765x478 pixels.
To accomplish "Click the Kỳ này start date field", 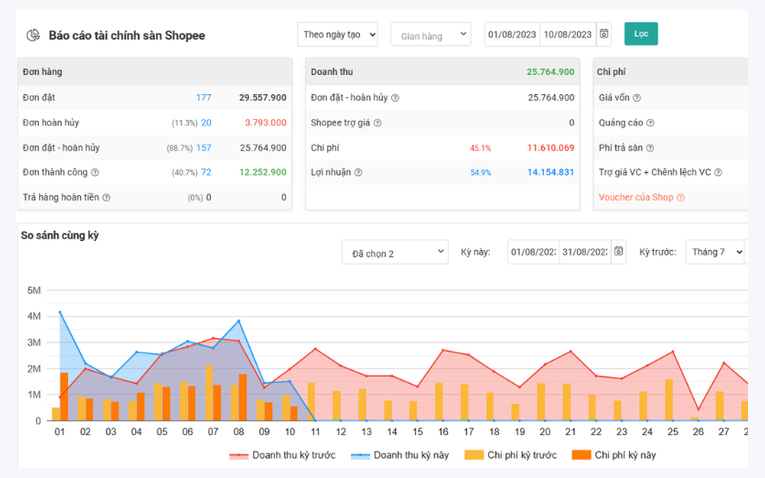I will (533, 252).
